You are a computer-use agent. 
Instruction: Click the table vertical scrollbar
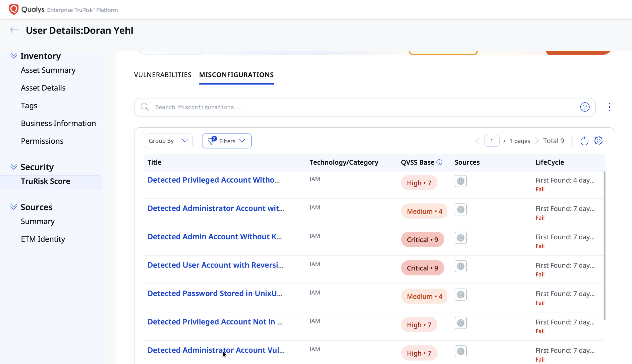tap(605, 246)
